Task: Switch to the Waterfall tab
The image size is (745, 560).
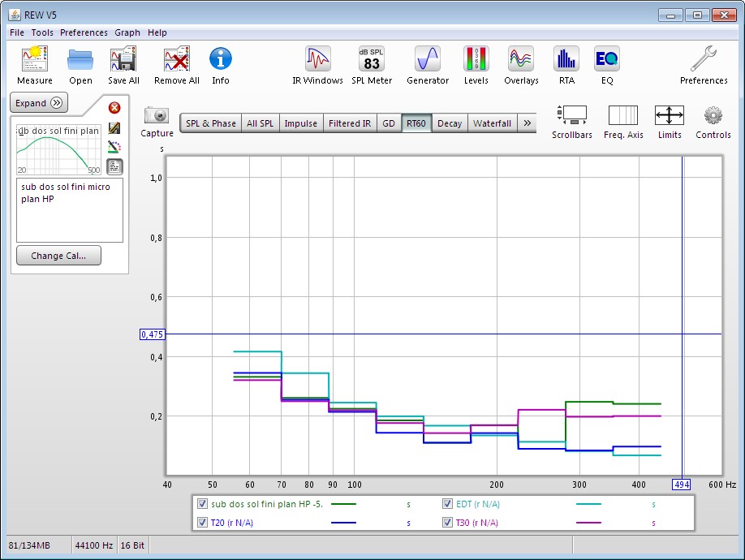Action: [493, 123]
